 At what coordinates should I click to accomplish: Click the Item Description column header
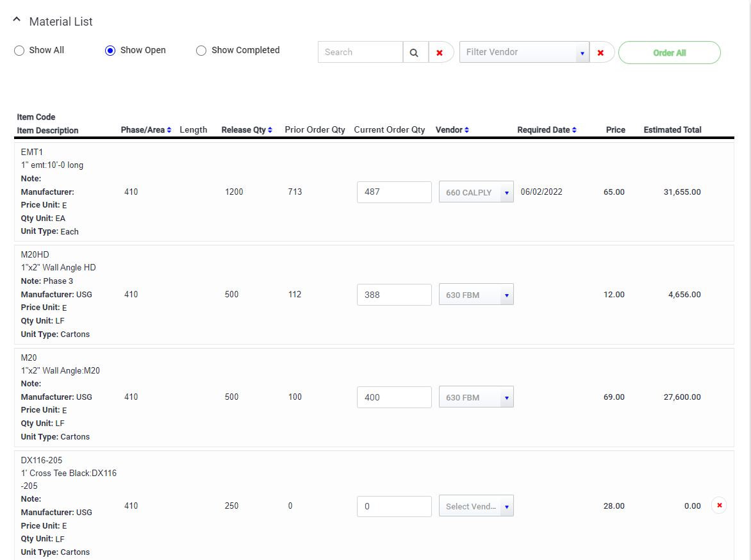[x=47, y=131]
